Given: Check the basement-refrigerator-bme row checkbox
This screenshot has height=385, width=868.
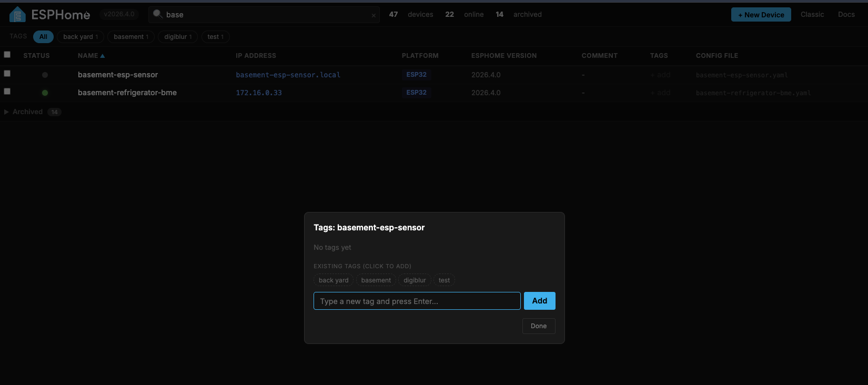Looking at the screenshot, I should click(7, 91).
